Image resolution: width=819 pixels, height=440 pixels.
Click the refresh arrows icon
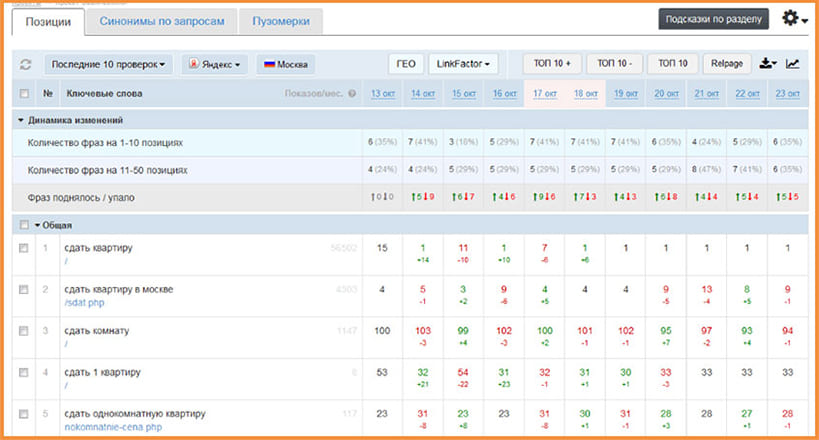[x=25, y=65]
